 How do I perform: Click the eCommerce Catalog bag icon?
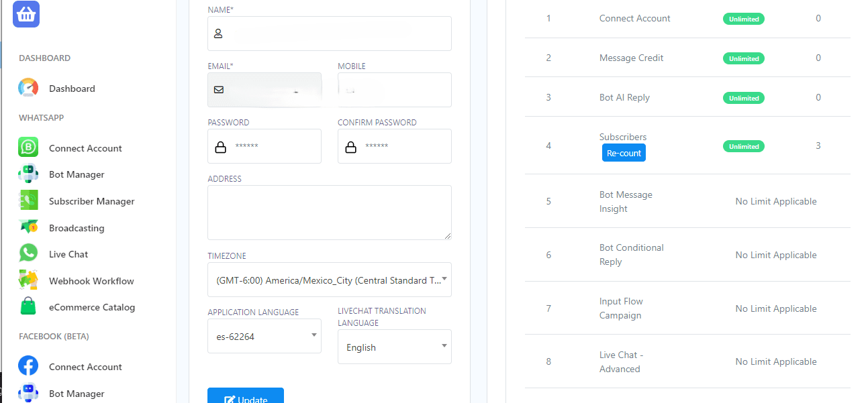click(x=28, y=307)
